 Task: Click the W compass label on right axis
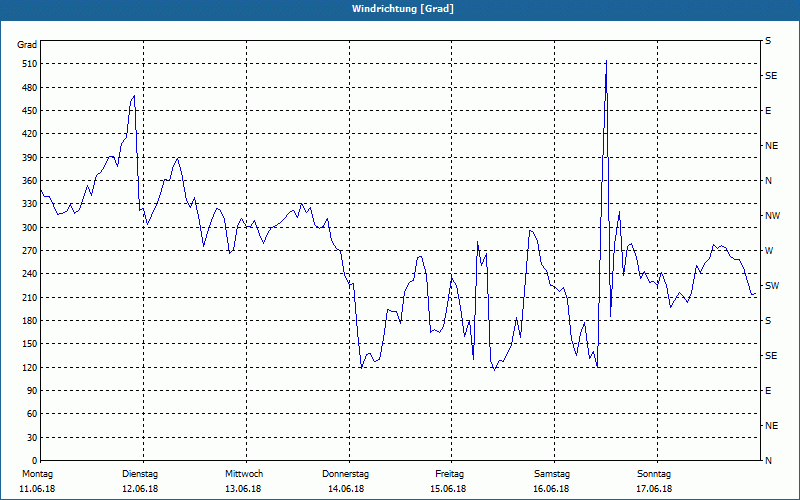pos(769,251)
